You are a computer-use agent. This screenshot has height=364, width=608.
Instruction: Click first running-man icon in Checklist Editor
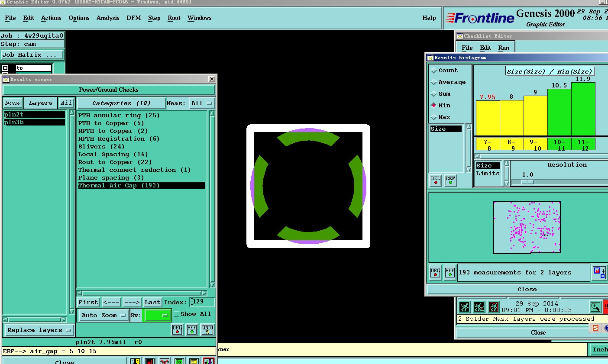(464, 307)
